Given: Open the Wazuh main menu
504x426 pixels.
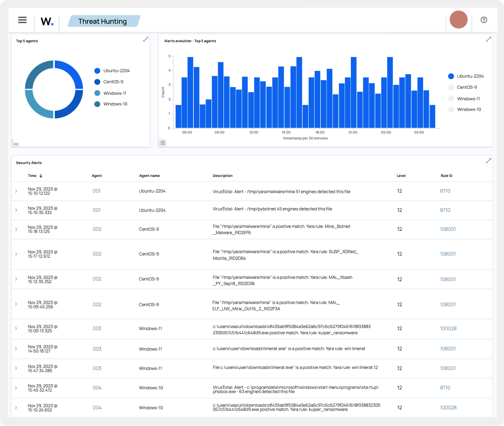Looking at the screenshot, I should tap(22, 20).
